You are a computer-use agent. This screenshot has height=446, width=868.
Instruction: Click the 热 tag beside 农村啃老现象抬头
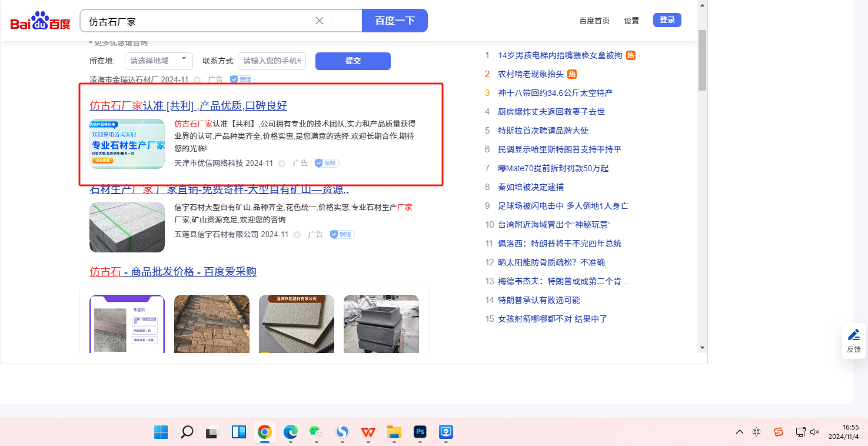572,74
